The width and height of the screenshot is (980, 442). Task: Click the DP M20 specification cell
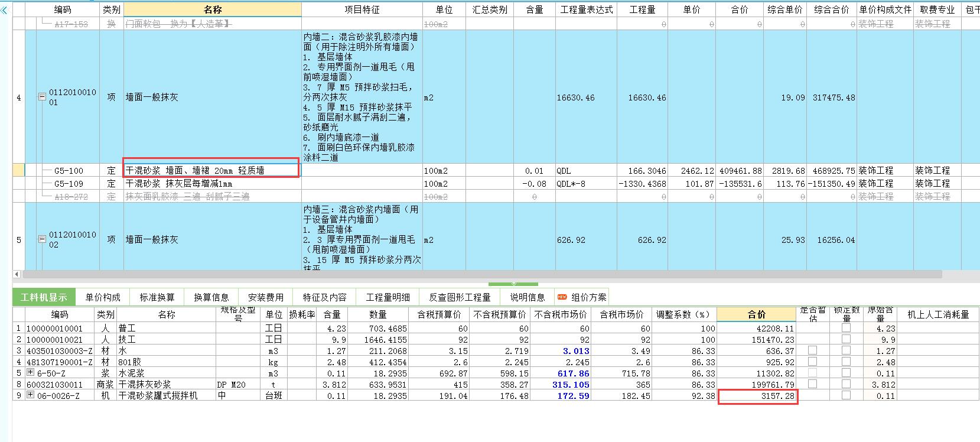(239, 384)
